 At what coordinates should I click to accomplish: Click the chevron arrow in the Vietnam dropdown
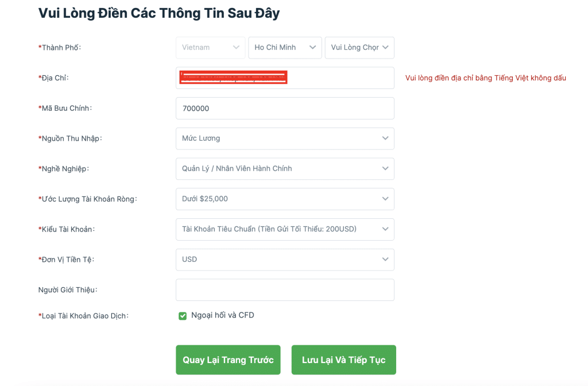point(236,48)
